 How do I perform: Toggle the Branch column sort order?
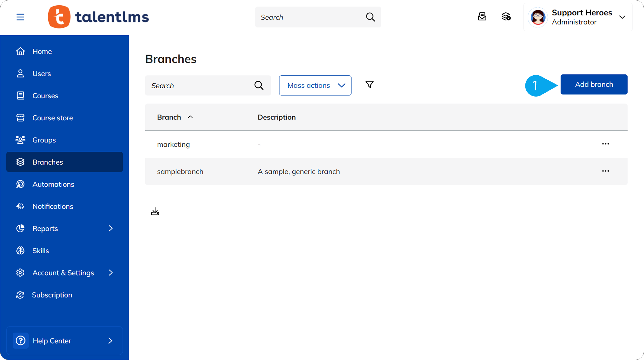191,117
